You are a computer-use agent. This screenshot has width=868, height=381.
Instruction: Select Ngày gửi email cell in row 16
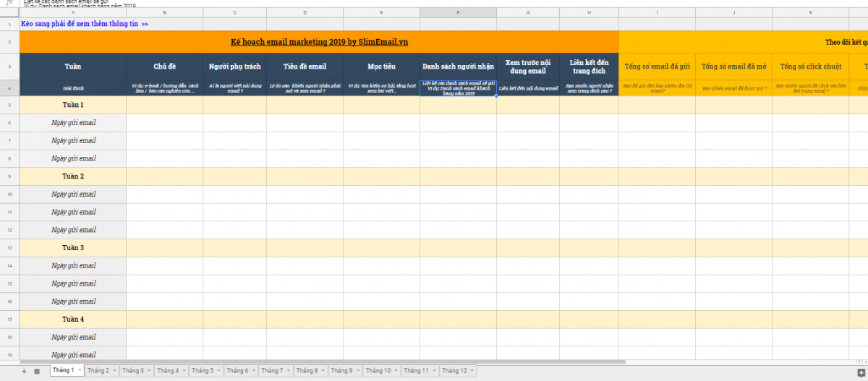73,301
